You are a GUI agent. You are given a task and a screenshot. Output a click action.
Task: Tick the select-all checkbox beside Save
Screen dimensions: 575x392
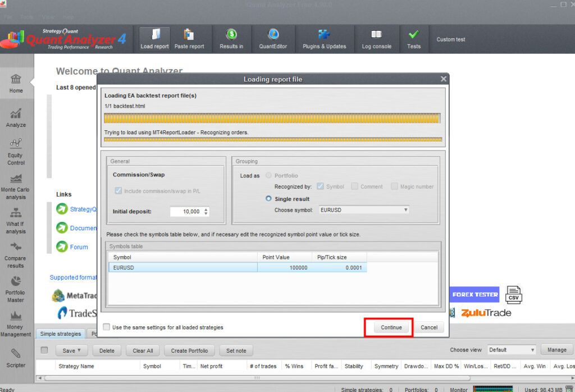(x=44, y=350)
